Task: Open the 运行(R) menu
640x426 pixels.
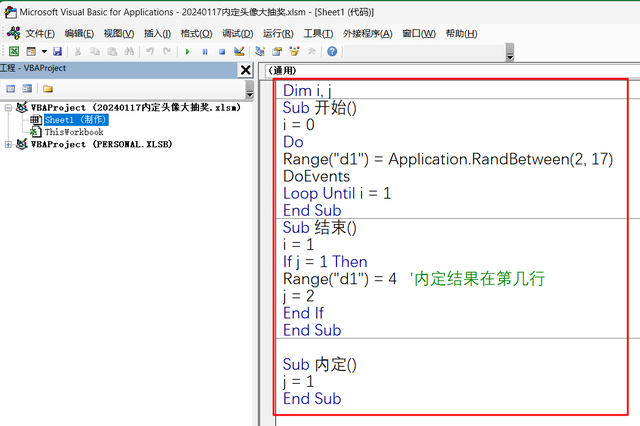Action: click(x=278, y=33)
